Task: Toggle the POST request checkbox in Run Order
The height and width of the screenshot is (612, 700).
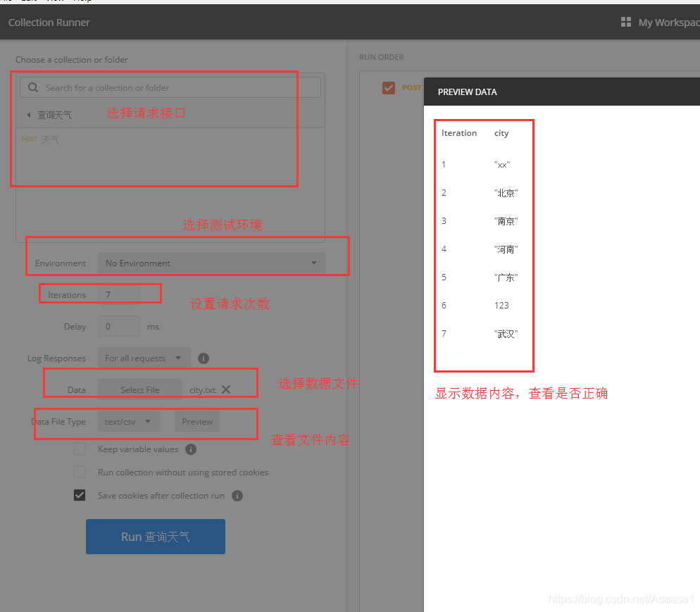Action: tap(389, 88)
